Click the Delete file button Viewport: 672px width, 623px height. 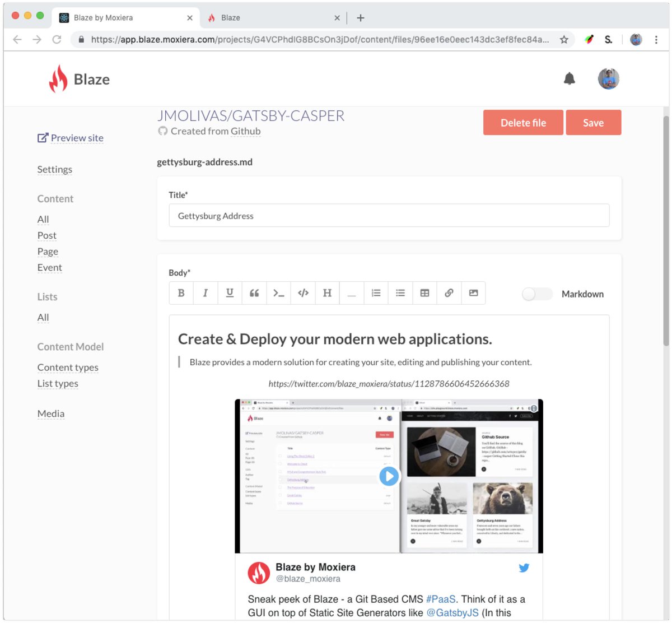522,122
